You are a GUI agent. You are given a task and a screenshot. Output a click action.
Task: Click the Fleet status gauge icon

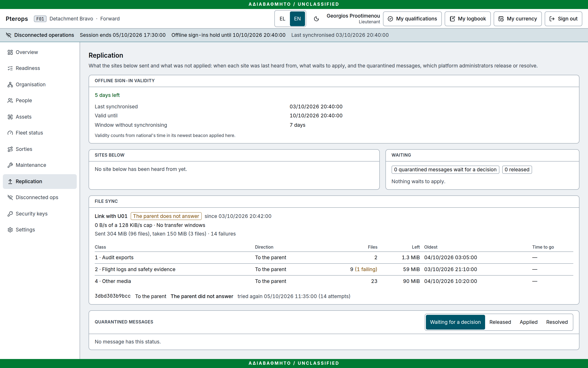[x=10, y=133]
